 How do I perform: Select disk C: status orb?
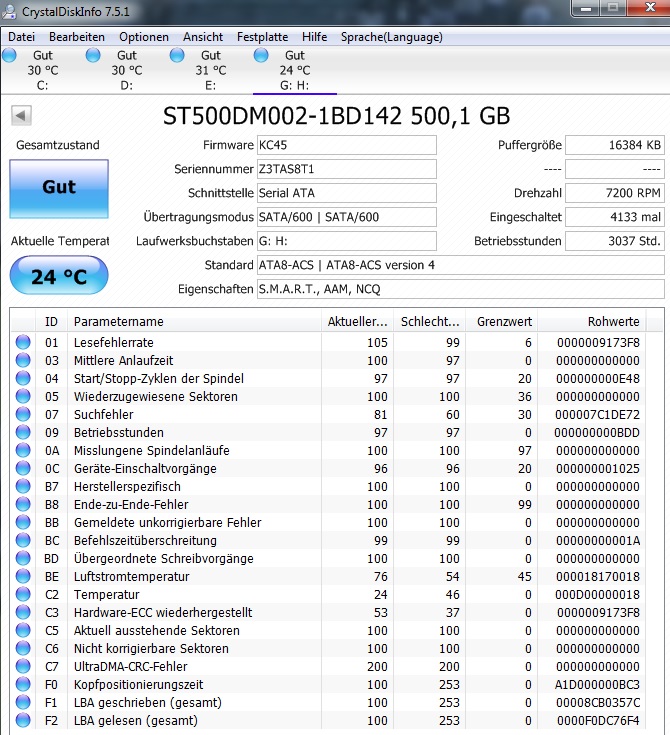click(9, 55)
